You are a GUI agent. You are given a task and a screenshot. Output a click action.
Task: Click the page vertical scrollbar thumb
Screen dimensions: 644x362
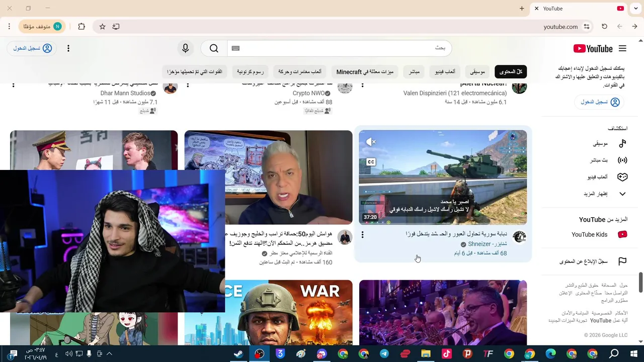[641, 282]
